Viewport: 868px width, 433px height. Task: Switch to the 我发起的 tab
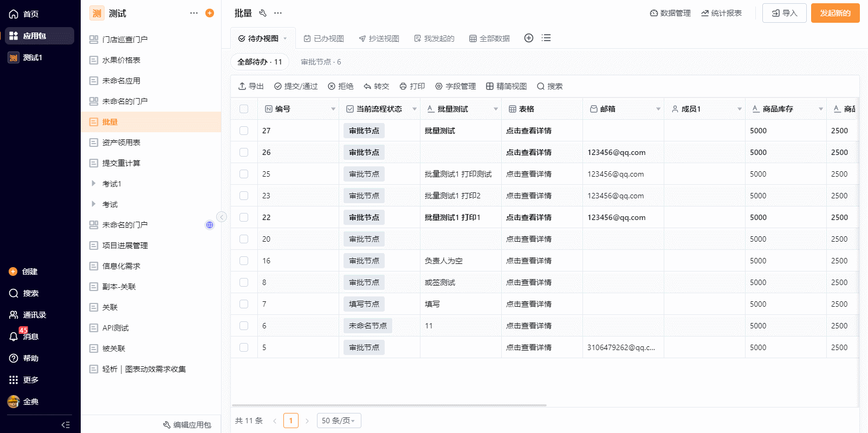point(435,38)
